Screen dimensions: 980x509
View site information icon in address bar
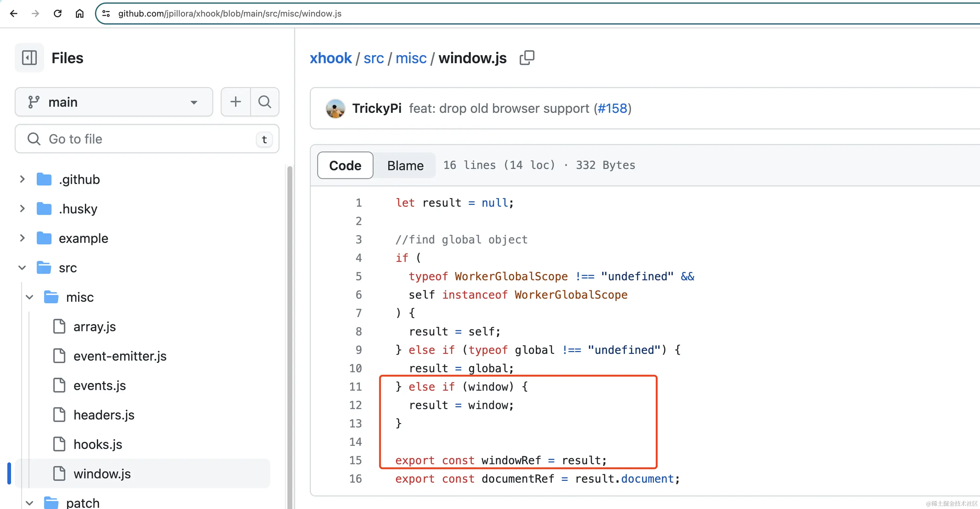(x=106, y=14)
